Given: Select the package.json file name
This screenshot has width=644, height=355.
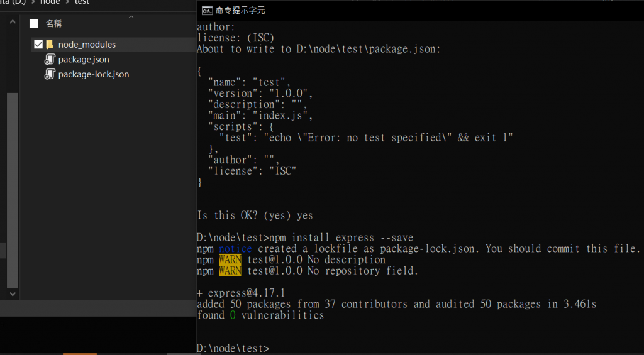Looking at the screenshot, I should 84,60.
